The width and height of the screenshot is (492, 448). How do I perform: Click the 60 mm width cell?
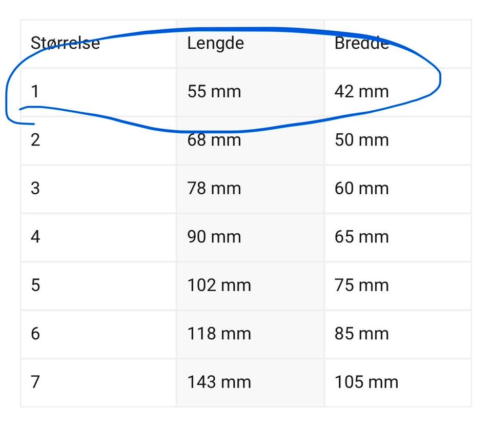398,189
